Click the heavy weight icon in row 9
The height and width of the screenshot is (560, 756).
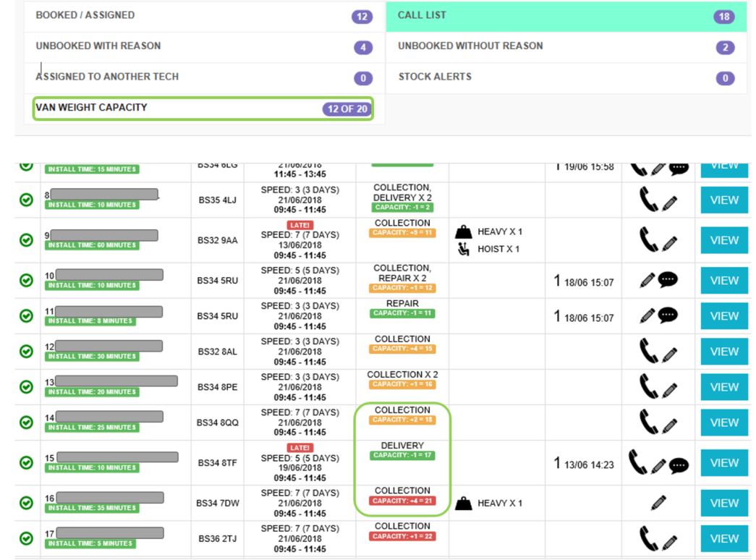(x=463, y=232)
